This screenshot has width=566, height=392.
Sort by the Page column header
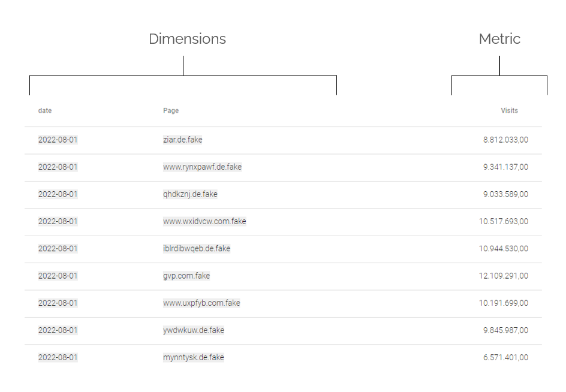tap(171, 110)
